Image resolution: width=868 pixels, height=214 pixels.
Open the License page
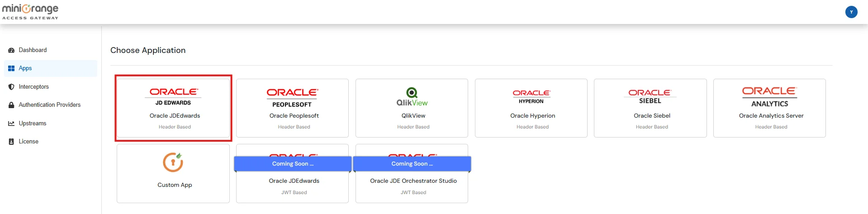[x=28, y=142]
